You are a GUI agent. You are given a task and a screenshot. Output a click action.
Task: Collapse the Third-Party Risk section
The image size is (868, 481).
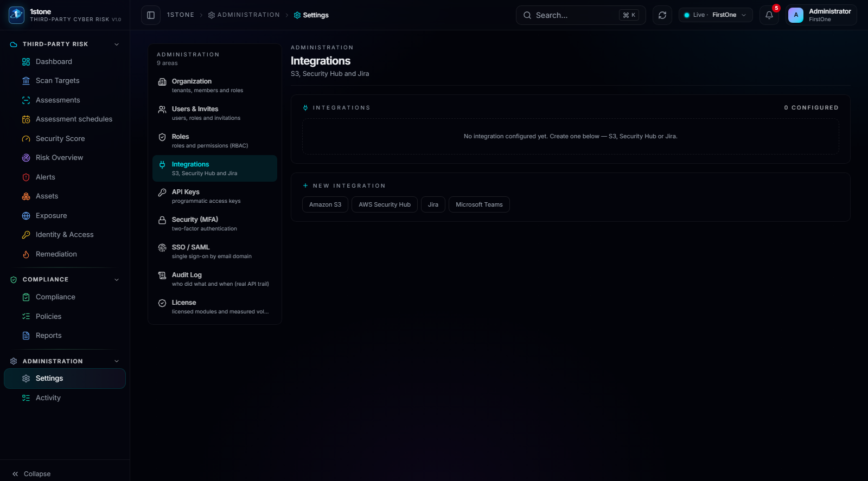tap(117, 44)
